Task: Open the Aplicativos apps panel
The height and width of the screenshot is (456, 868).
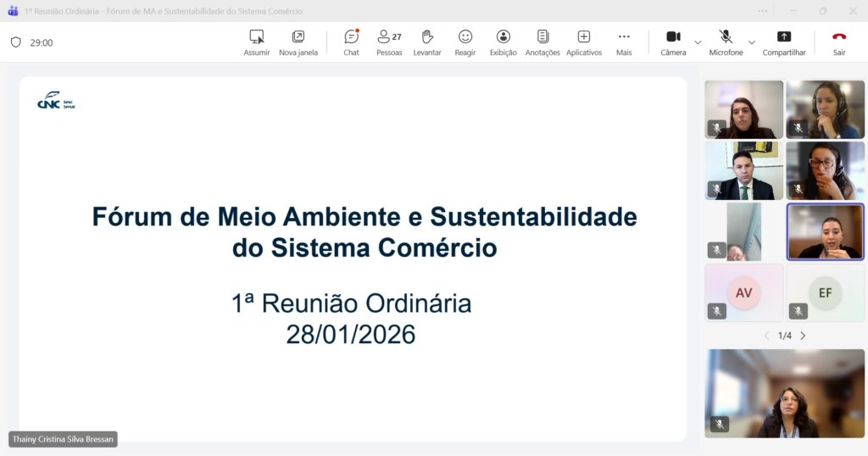Action: pos(583,42)
